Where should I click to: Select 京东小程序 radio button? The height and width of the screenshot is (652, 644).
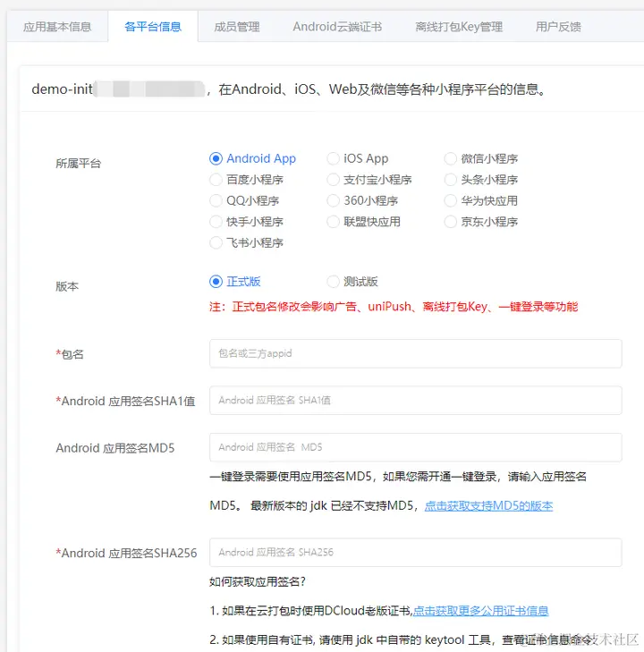point(450,222)
